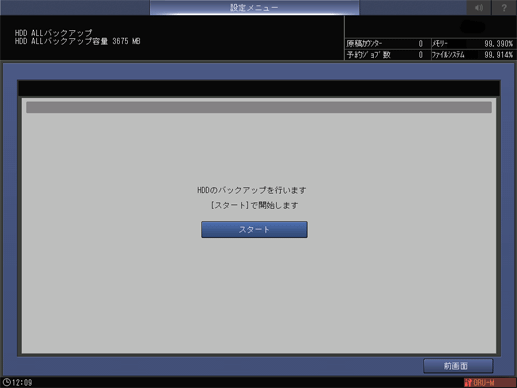Image resolution: width=517 pixels, height=388 pixels.
Task: Click the gray backup progress bar
Action: (259, 107)
